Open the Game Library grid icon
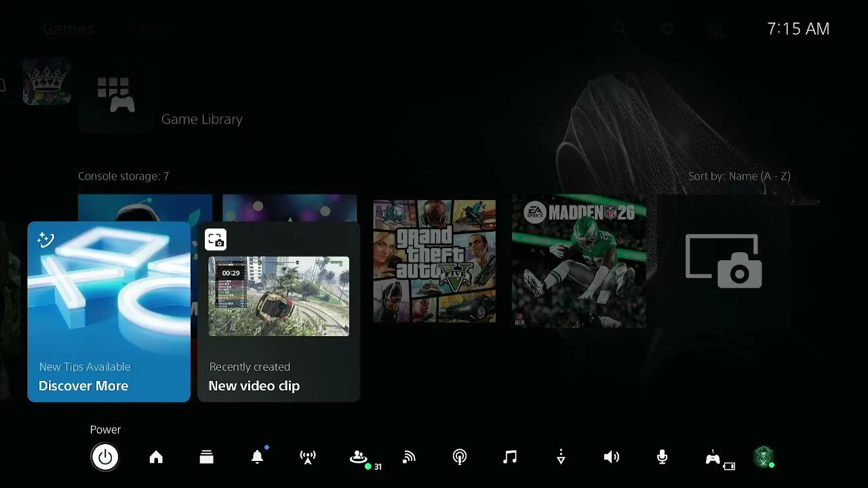The height and width of the screenshot is (488, 868). click(x=116, y=95)
